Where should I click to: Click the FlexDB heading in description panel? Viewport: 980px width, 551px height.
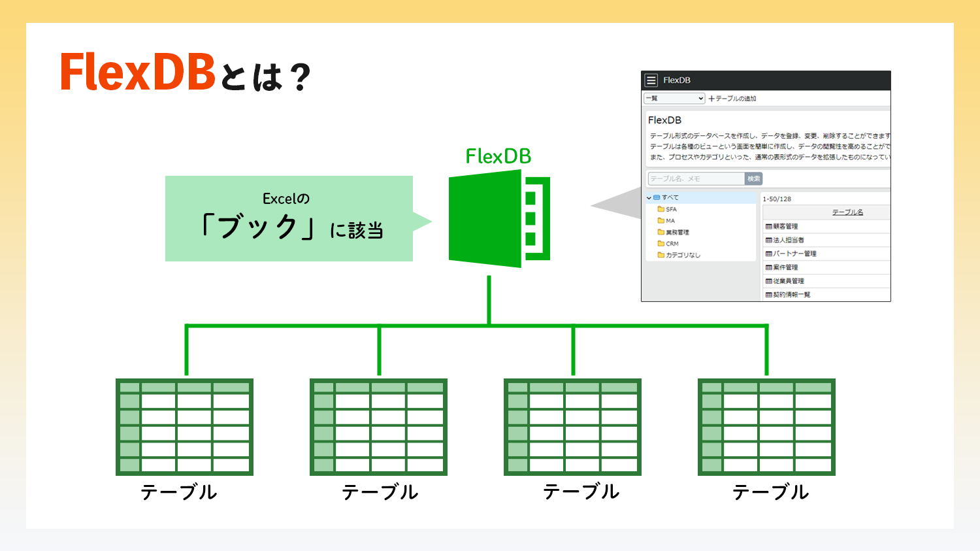tap(664, 120)
